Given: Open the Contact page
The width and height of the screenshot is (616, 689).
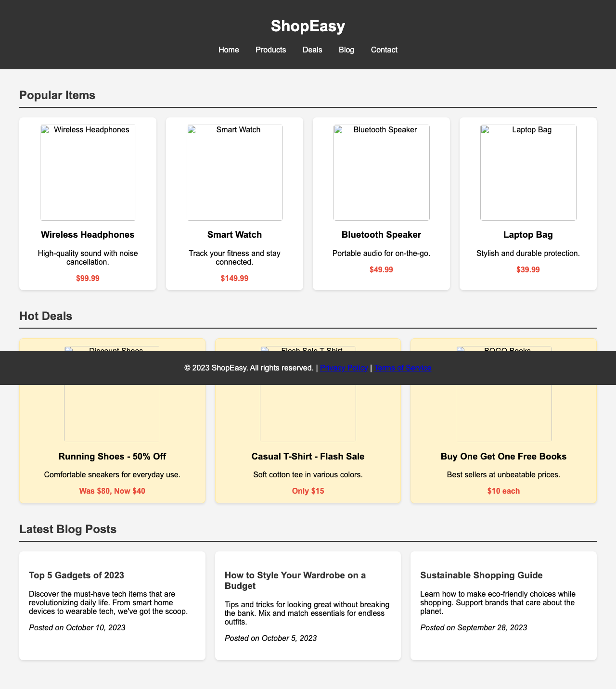Looking at the screenshot, I should click(384, 50).
